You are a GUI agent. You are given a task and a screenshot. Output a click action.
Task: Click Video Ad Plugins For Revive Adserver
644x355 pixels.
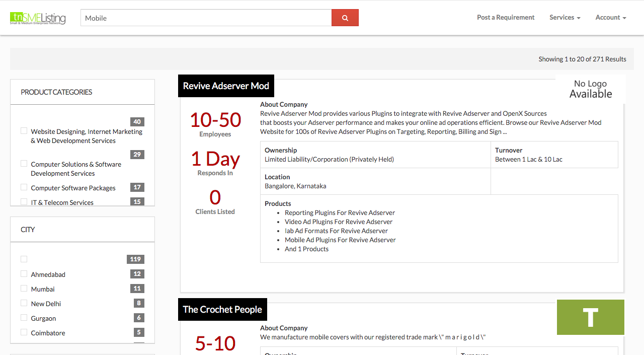point(339,222)
